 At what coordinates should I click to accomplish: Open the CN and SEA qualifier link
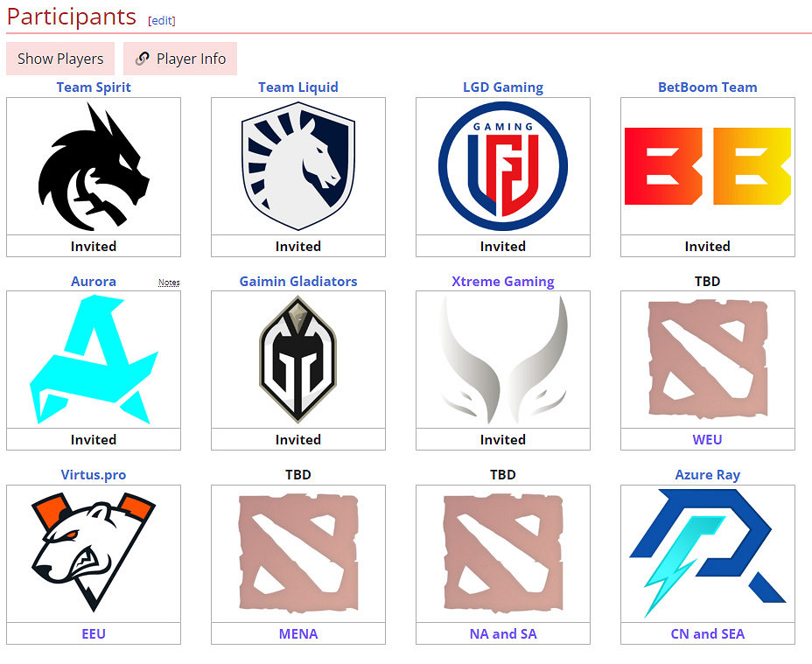point(707,634)
